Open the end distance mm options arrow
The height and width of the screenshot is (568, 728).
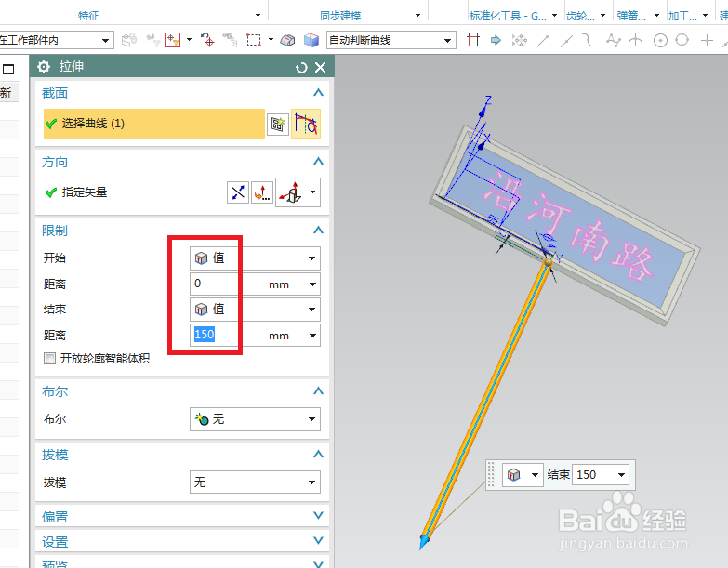[313, 336]
